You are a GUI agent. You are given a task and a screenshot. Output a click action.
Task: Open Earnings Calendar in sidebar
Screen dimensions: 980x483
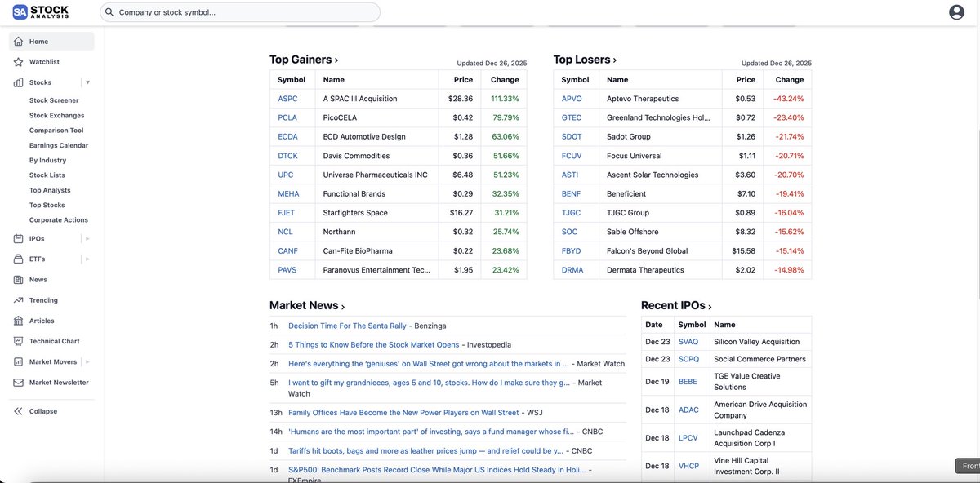[59, 145]
